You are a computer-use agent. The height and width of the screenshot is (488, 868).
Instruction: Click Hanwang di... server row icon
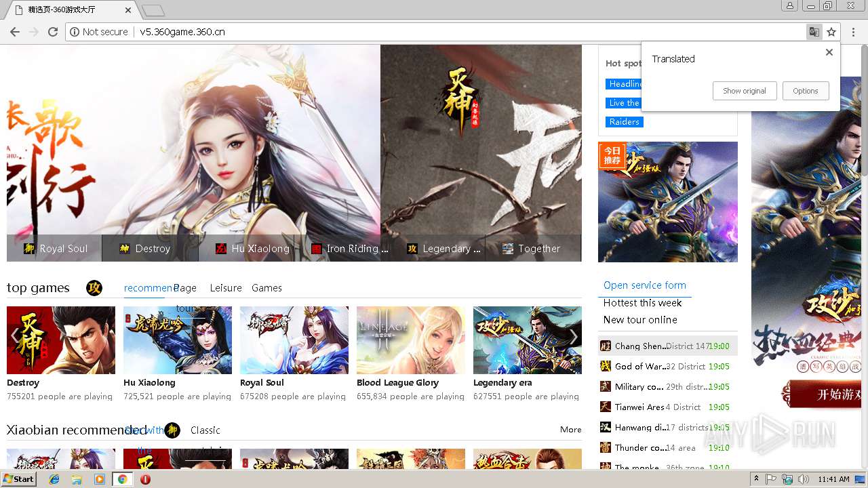(606, 427)
